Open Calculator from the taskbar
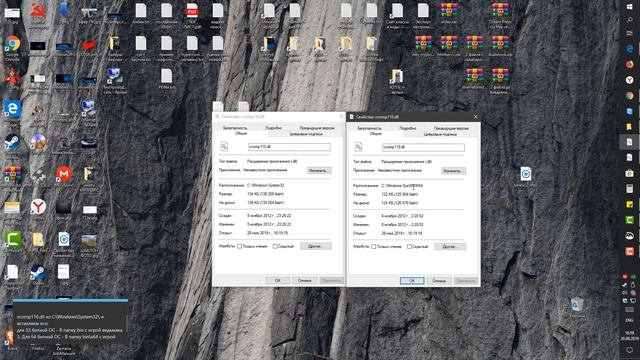This screenshot has height=360, width=640. point(629,189)
